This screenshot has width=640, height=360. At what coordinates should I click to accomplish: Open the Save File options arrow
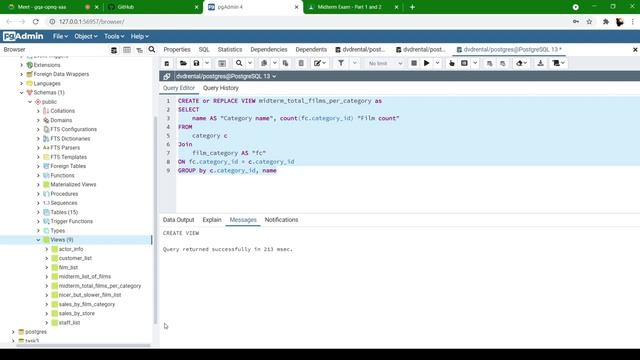click(x=207, y=63)
